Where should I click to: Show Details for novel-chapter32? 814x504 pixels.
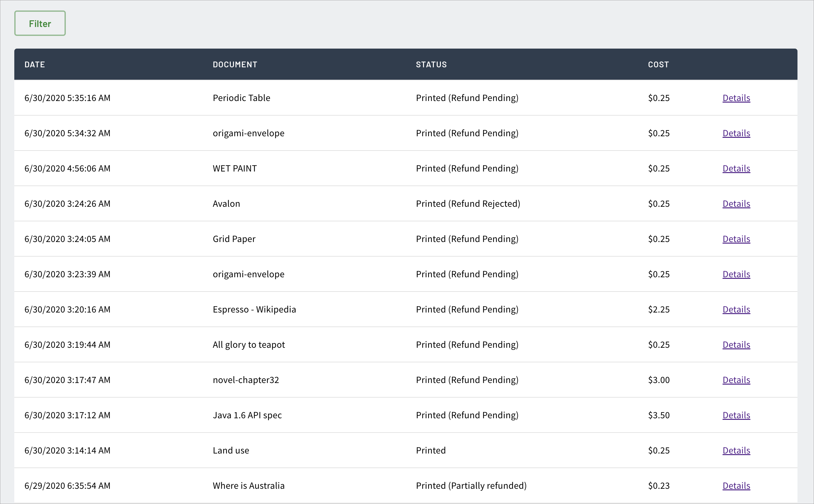tap(736, 380)
